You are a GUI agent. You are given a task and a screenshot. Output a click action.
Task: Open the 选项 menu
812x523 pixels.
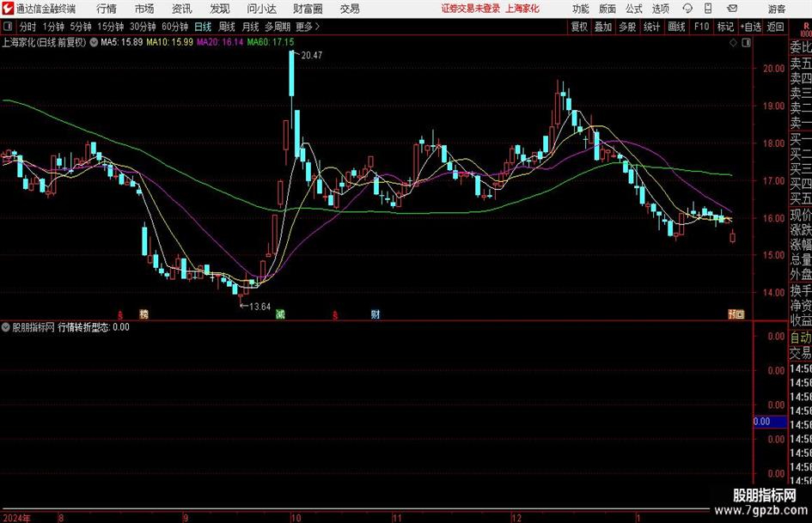(660, 9)
